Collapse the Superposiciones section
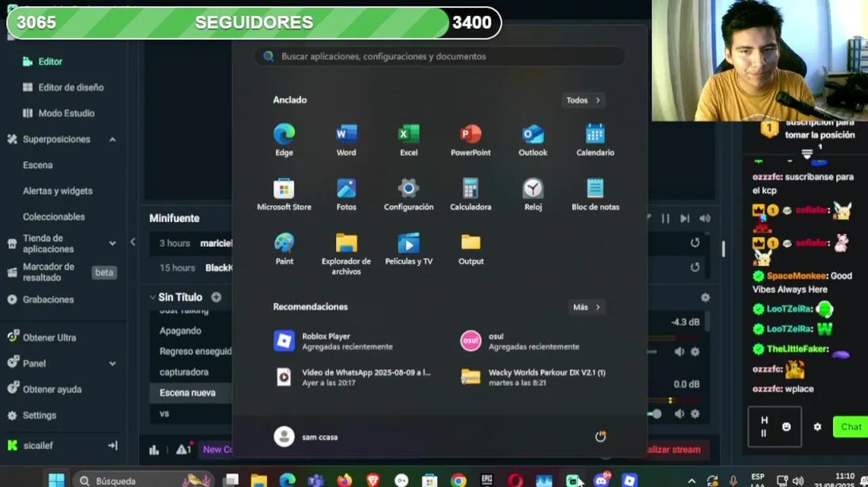 tap(112, 139)
